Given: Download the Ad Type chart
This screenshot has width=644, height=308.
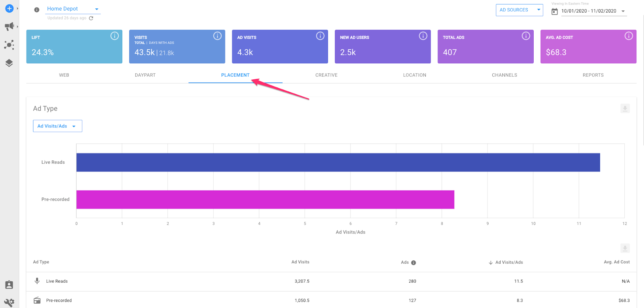Looking at the screenshot, I should point(625,108).
